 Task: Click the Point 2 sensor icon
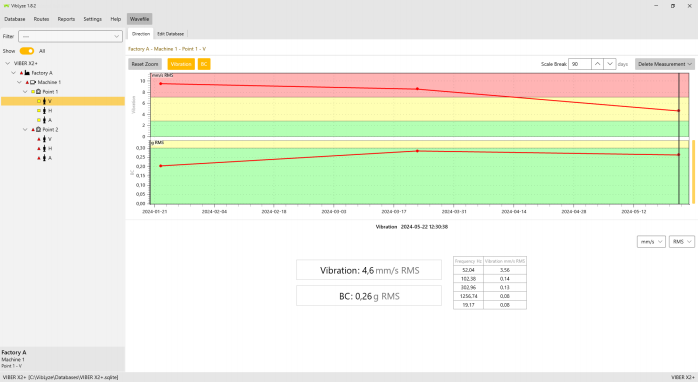click(x=38, y=130)
